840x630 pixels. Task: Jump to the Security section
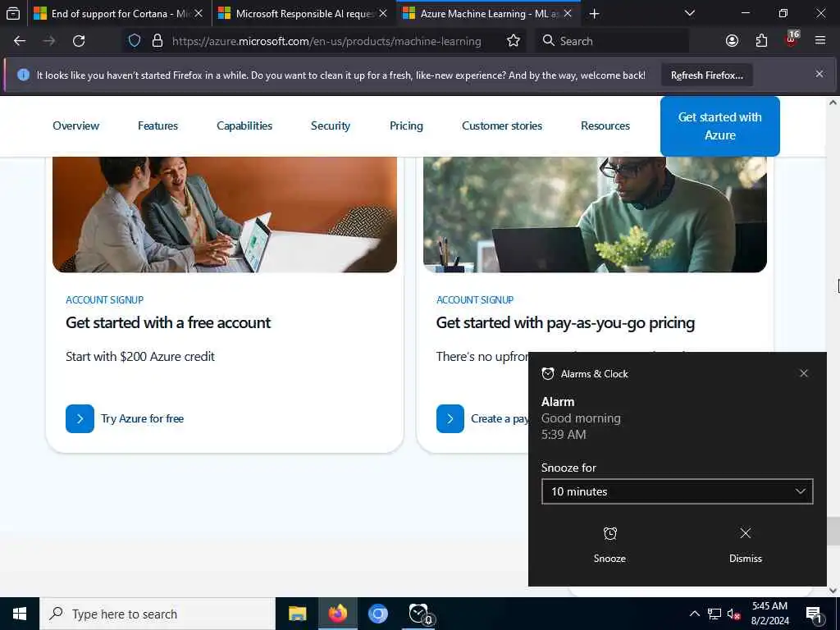pyautogui.click(x=330, y=126)
